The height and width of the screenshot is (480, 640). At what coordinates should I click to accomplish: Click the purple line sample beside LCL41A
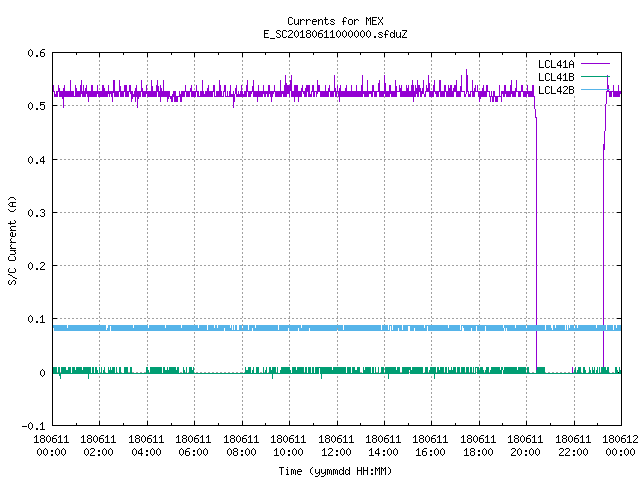point(595,64)
